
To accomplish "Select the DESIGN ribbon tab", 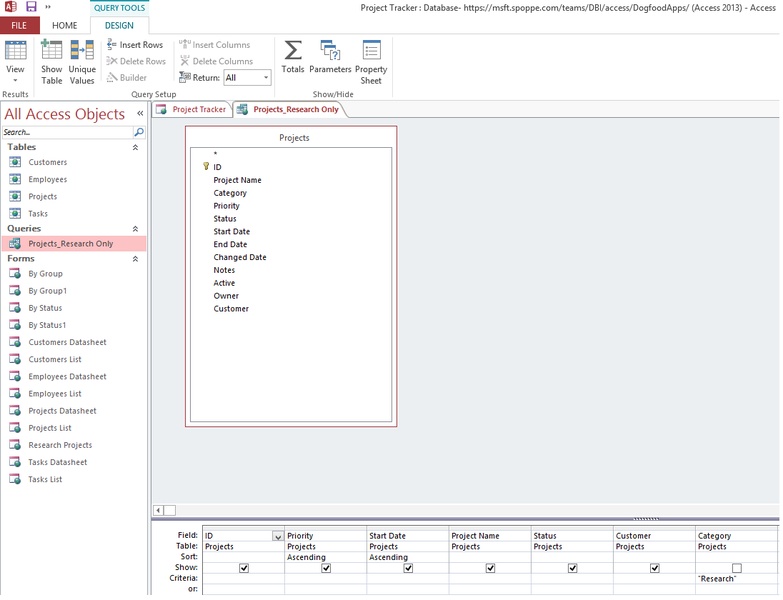I will click(x=119, y=25).
